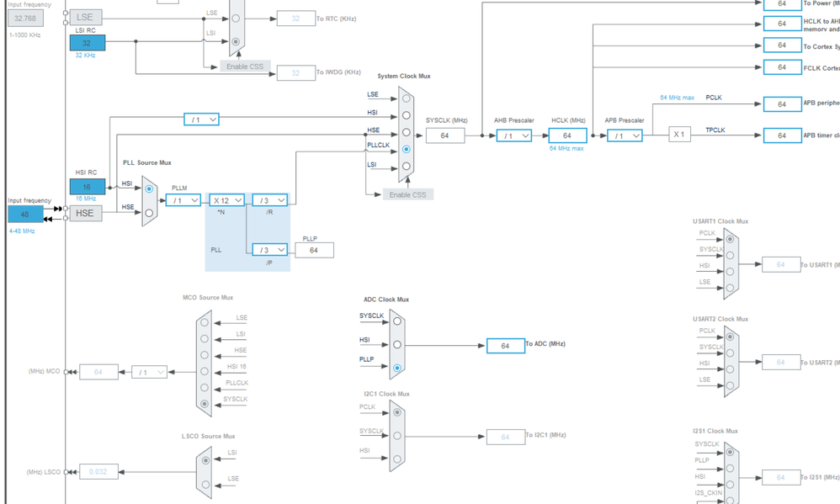840x504 pixels.
Task: Click the System Clock Mux shape
Action: coord(406,134)
